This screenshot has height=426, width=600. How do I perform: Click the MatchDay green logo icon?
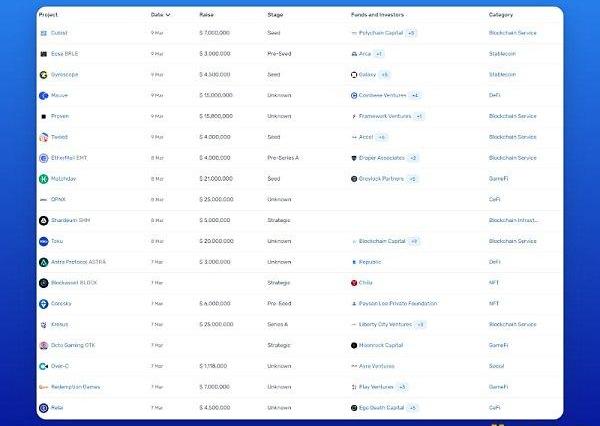43,179
